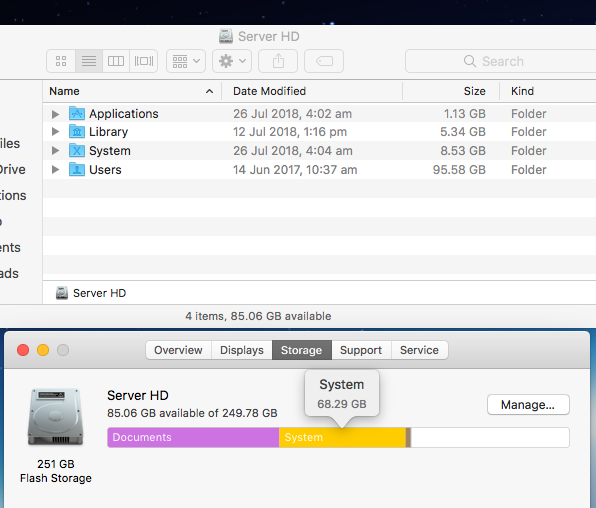Image resolution: width=596 pixels, height=508 pixels.
Task: Expand the Applications folder
Action: (55, 114)
